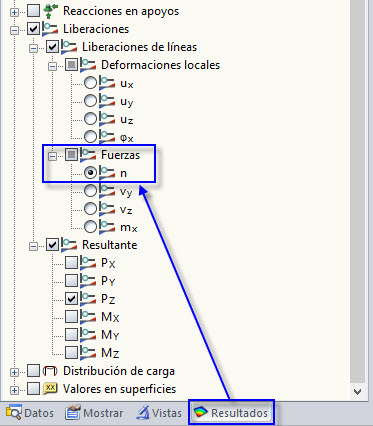The width and height of the screenshot is (373, 426).
Task: Expand the Distribución de carga node
Action: click(x=14, y=372)
